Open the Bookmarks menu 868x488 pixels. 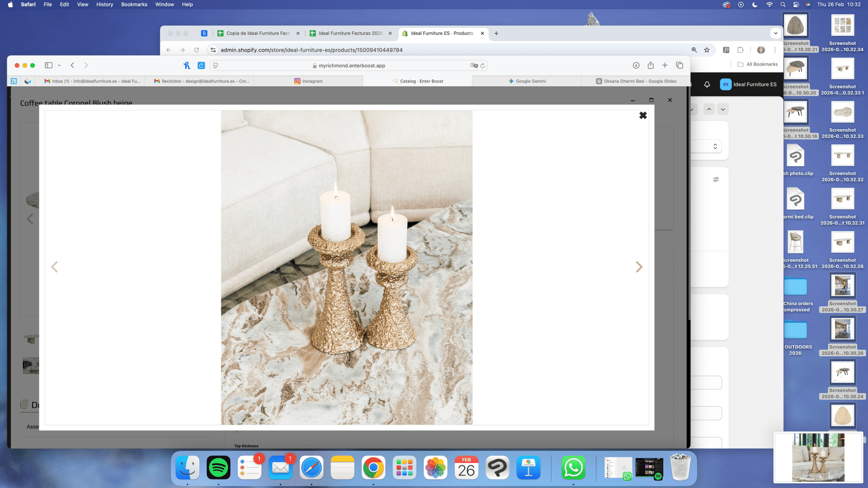[134, 4]
